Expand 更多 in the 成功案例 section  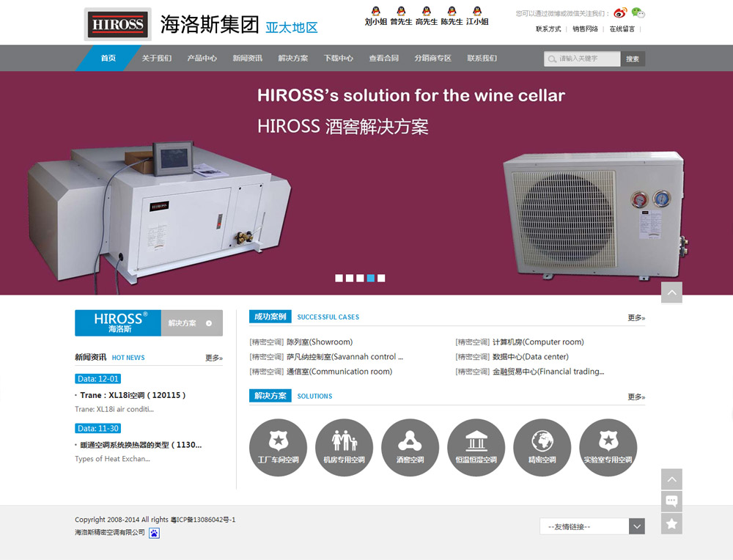(636, 318)
